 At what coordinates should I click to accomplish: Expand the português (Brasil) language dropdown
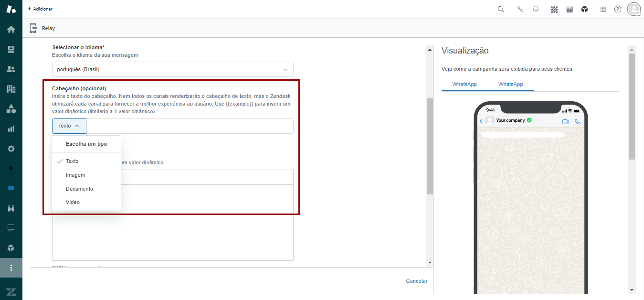pos(172,69)
